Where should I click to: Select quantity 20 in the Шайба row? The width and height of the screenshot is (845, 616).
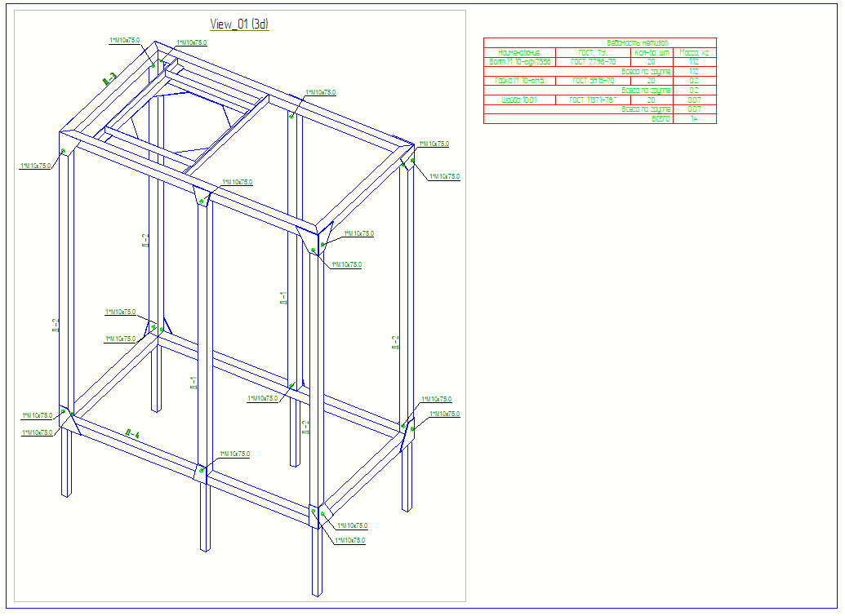[651, 100]
